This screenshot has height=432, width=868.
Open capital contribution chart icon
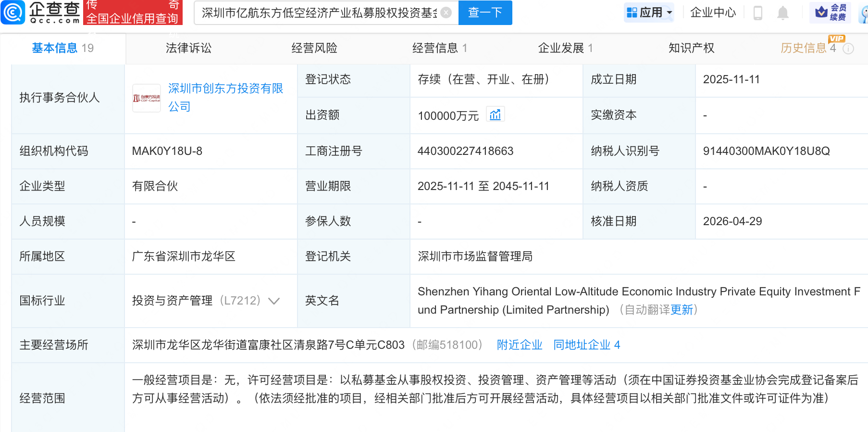(495, 115)
